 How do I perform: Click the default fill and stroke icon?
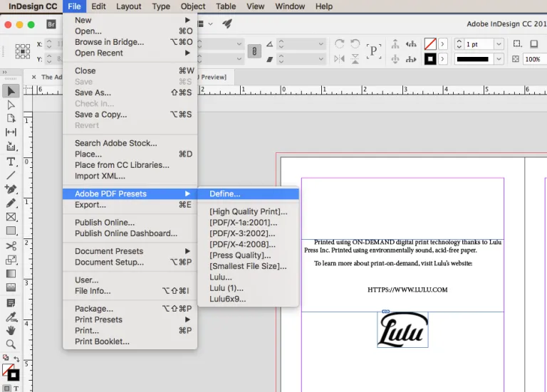(6, 358)
